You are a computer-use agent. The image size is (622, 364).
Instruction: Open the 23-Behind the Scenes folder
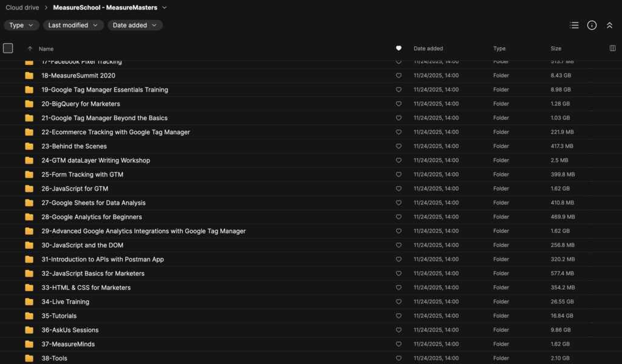tap(74, 146)
